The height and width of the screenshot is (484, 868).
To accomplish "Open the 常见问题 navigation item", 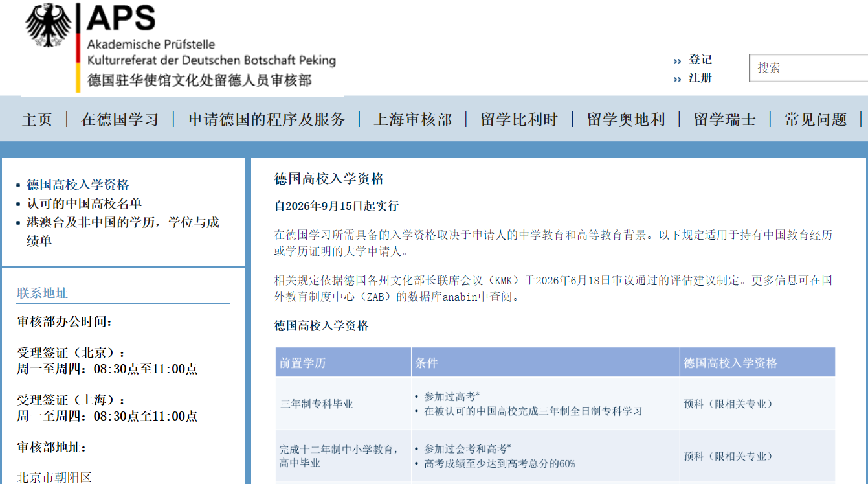I will click(x=816, y=120).
